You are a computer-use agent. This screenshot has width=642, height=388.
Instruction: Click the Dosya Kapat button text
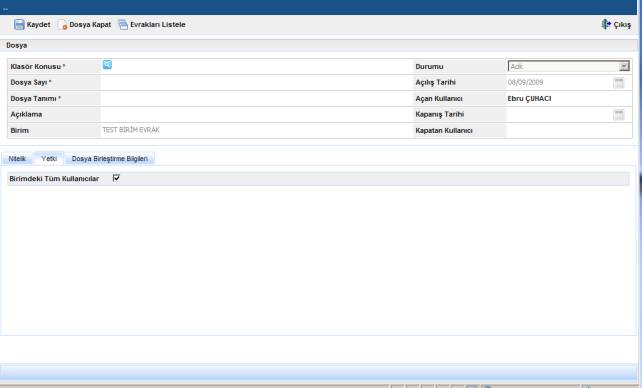pos(90,25)
